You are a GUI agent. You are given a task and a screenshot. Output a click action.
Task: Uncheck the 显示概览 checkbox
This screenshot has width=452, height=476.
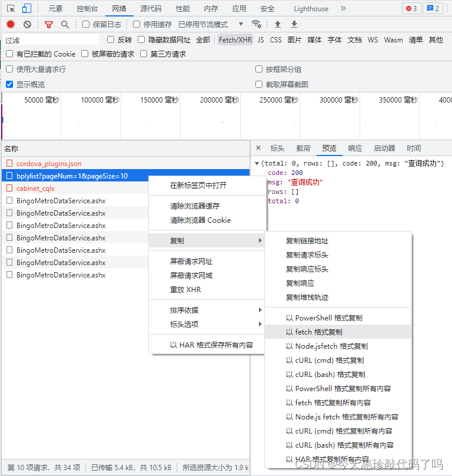[9, 84]
